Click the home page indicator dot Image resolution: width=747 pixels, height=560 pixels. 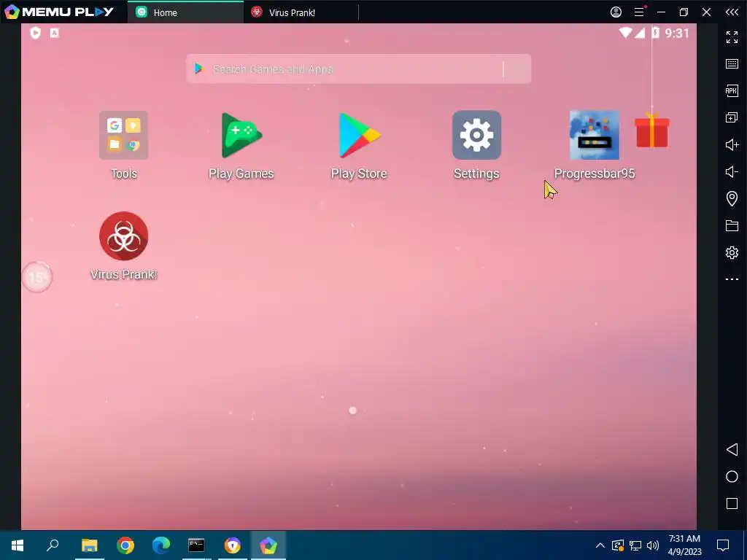click(352, 411)
